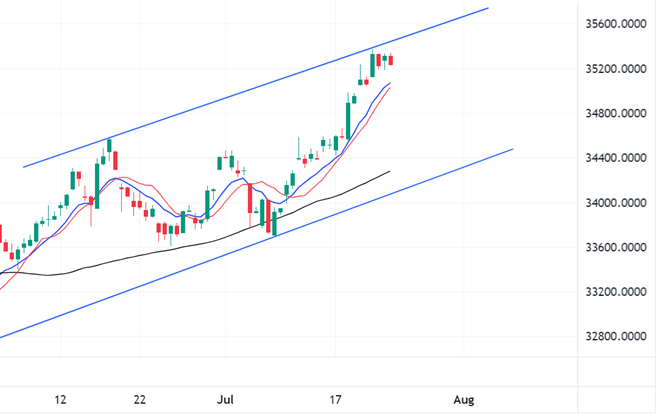Image resolution: width=664 pixels, height=417 pixels.
Task: Select the "22" date on time axis
Action: click(x=141, y=400)
